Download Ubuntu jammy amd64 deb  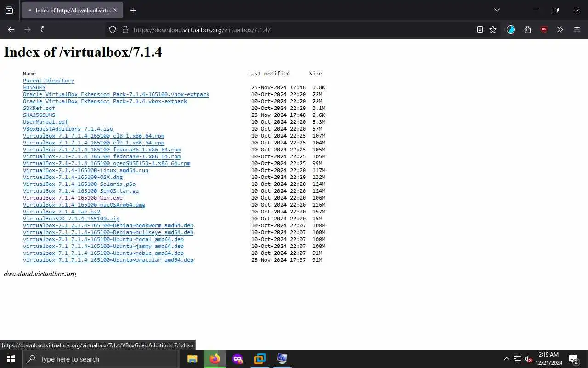[103, 246]
